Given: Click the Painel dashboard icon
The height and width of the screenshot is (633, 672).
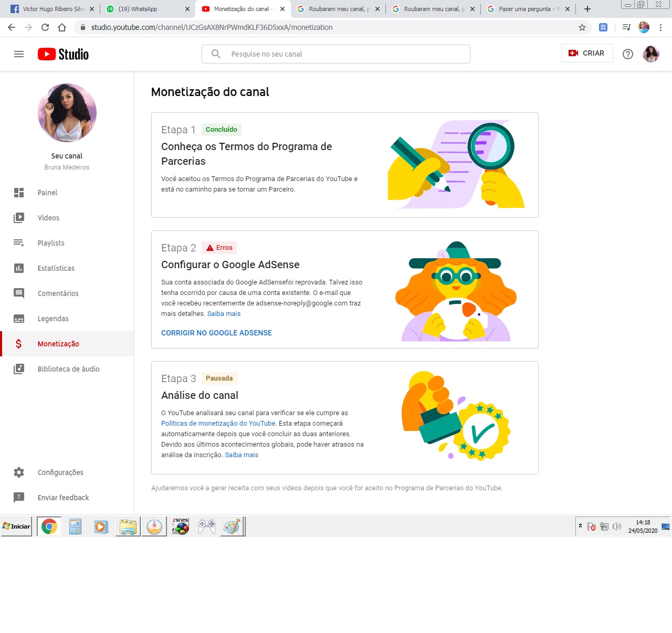Looking at the screenshot, I should [19, 193].
